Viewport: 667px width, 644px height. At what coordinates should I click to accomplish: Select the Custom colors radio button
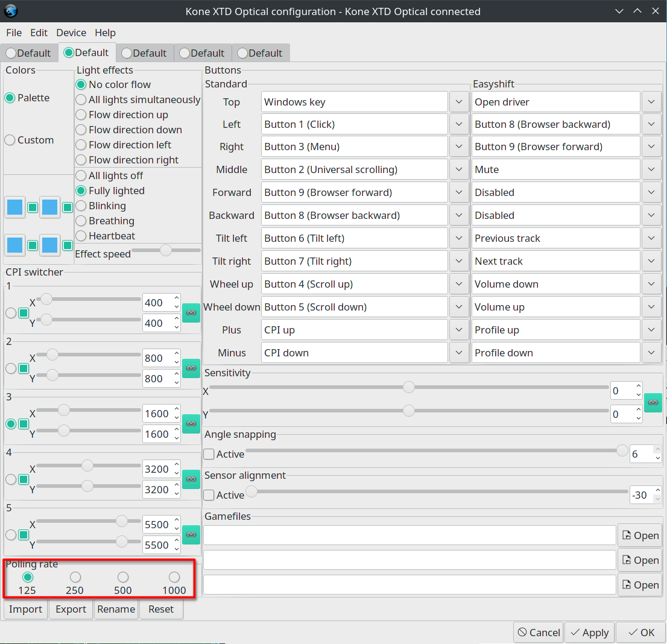(10, 140)
